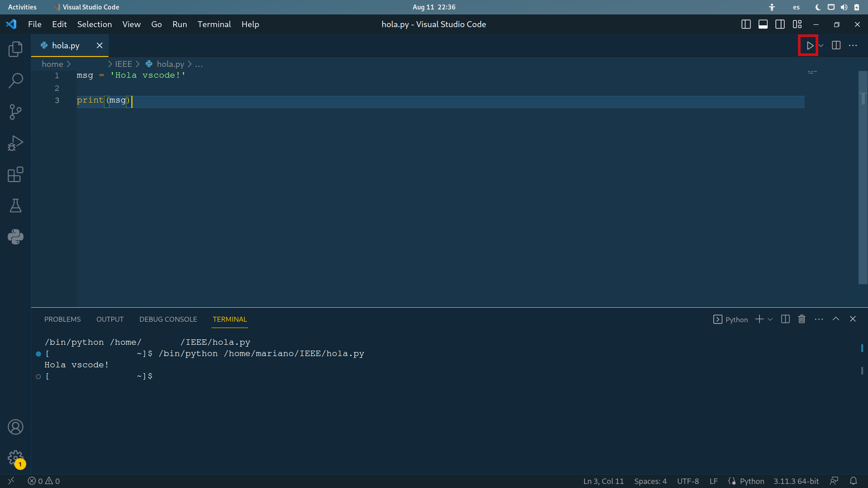This screenshot has height=488, width=868.
Task: Open the Terminal menu
Action: click(214, 24)
